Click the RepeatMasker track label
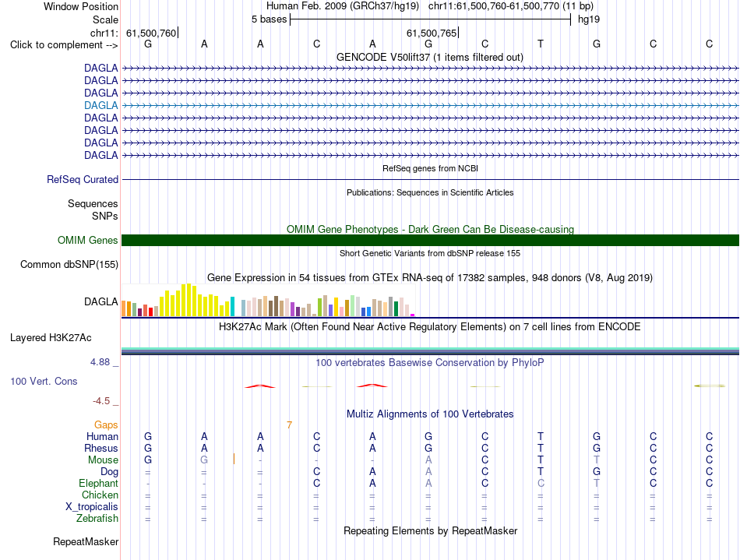Image resolution: width=740 pixels, height=560 pixels. (x=86, y=541)
